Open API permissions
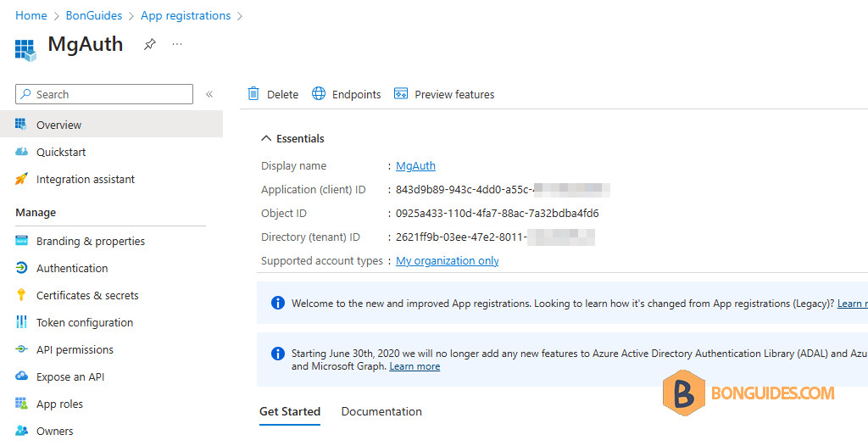The height and width of the screenshot is (446, 868). tap(75, 350)
